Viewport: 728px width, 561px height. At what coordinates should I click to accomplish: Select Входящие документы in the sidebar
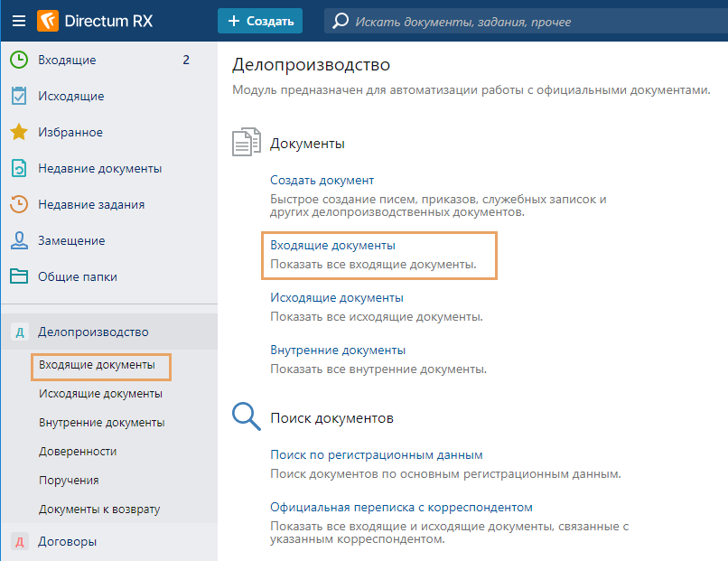[97, 365]
